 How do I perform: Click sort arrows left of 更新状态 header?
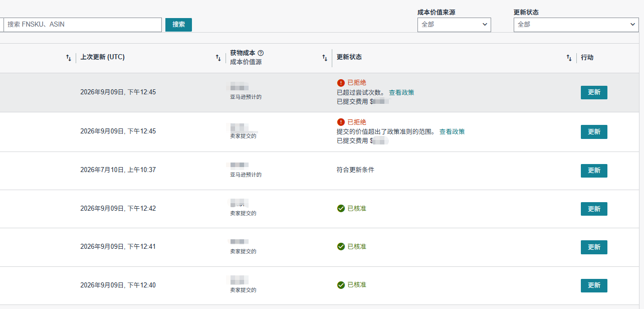tap(325, 58)
